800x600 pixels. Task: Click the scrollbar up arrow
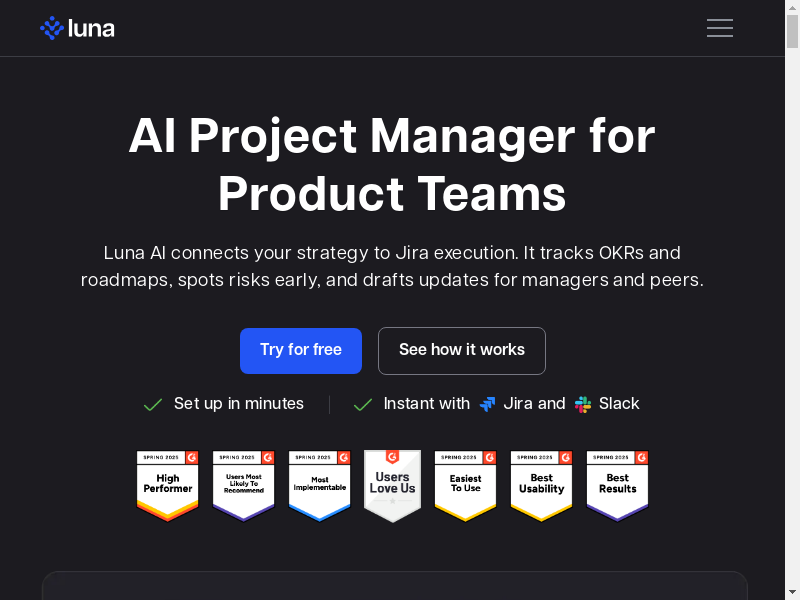(792, 6)
